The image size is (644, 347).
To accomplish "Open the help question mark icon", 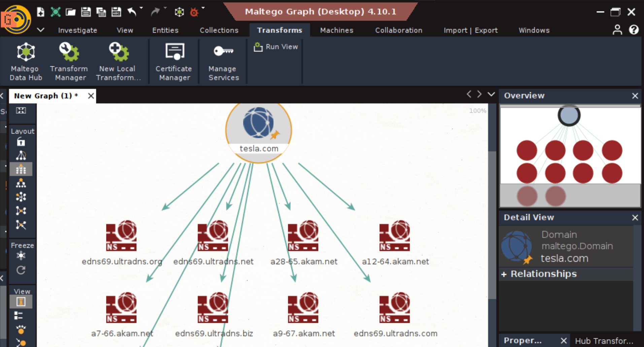I will point(634,30).
